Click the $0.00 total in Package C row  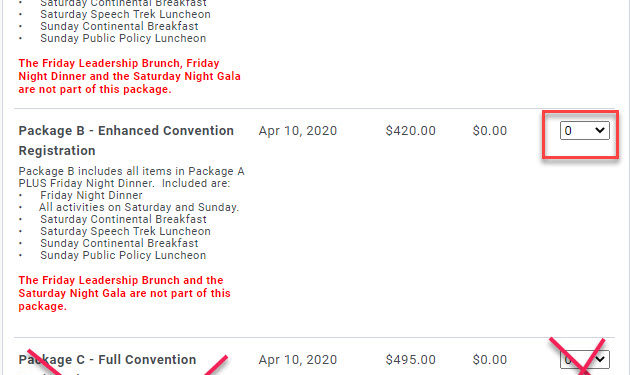pyautogui.click(x=490, y=360)
